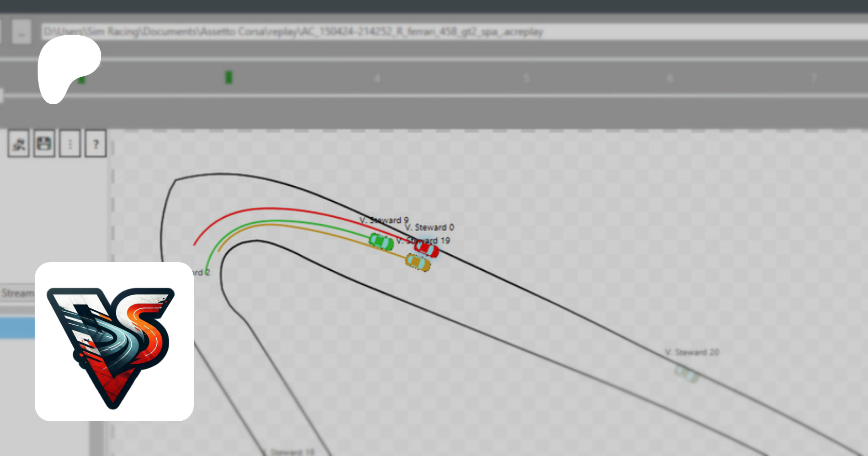Click the faded V. Steward 20 car
The image size is (868, 456).
click(x=686, y=373)
